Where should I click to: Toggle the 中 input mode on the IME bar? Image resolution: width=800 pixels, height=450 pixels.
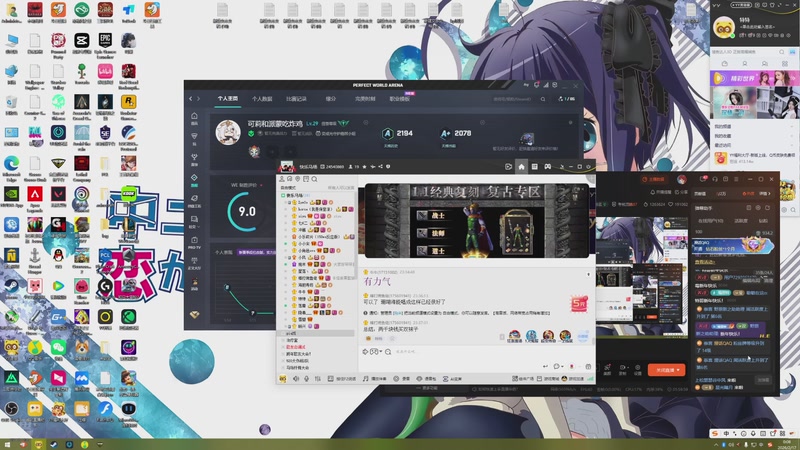point(726,434)
